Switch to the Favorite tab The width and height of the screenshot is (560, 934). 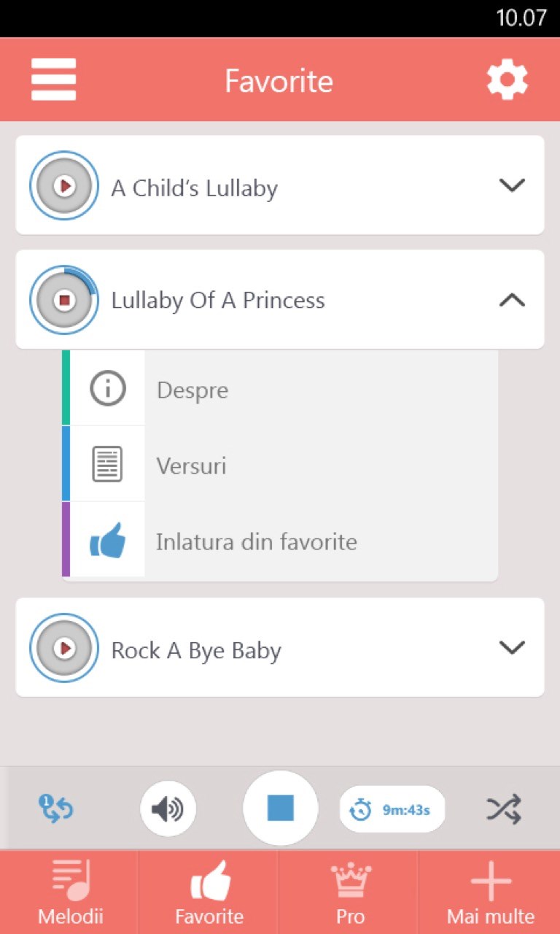coord(209,892)
